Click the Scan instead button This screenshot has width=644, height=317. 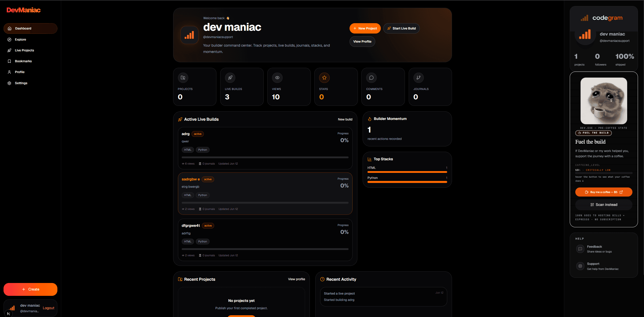coord(603,205)
